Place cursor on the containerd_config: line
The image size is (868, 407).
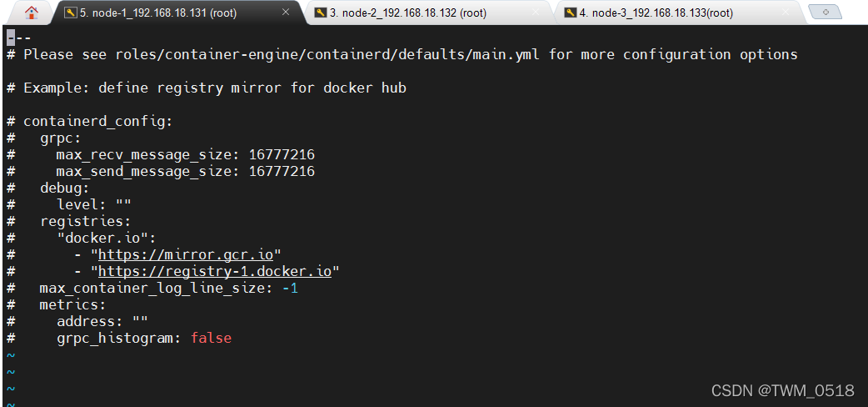[97, 121]
